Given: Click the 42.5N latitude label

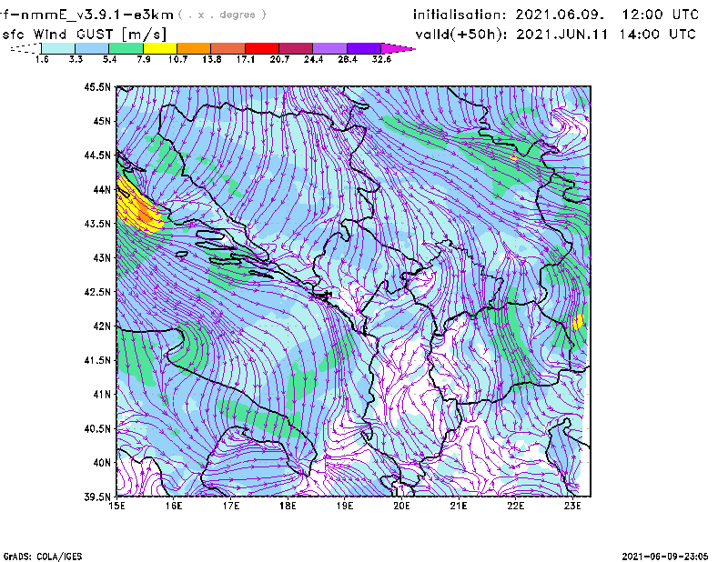Looking at the screenshot, I should click(x=97, y=292).
